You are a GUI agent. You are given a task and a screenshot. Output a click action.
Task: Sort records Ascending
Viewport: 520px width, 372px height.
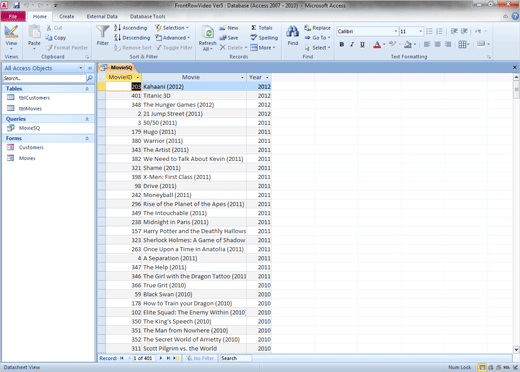coord(130,28)
